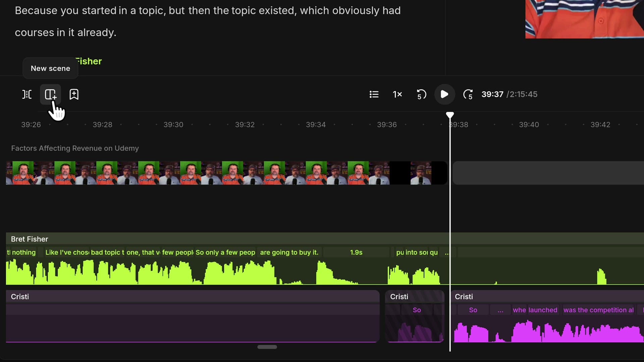
Task: Click the current time 39:37
Action: coord(492,94)
